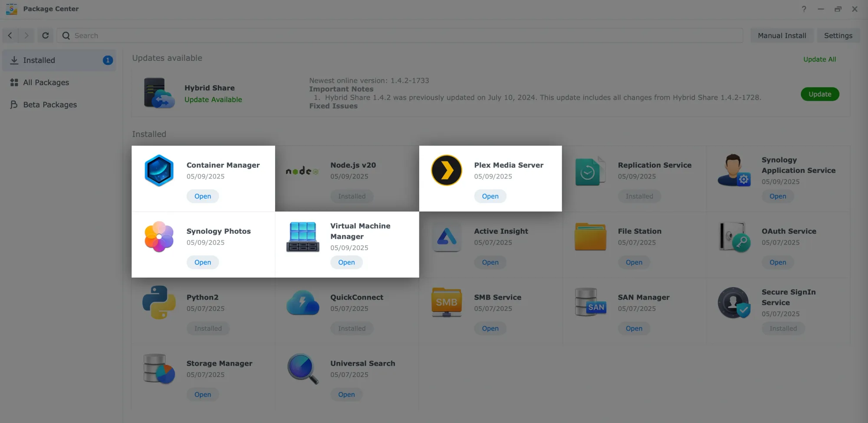
Task: Click the Universal Search name
Action: pyautogui.click(x=362, y=363)
